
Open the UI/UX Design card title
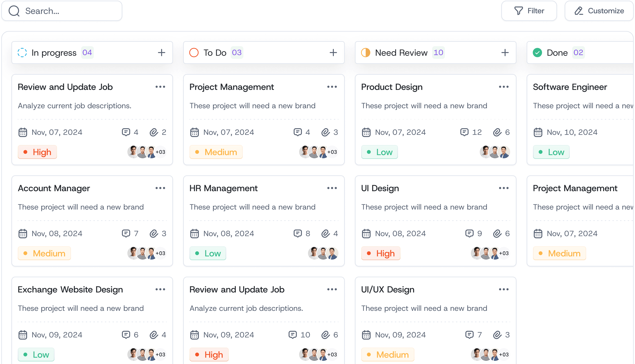(x=388, y=289)
